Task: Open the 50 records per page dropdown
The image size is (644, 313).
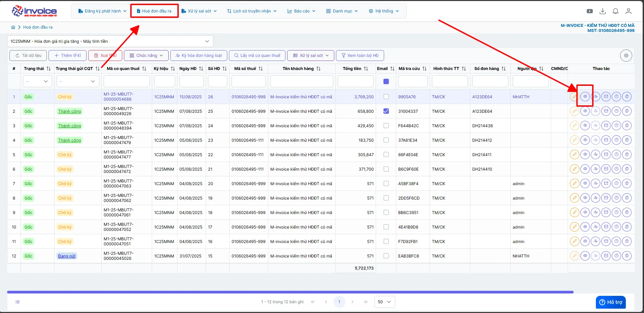Action: click(384, 302)
